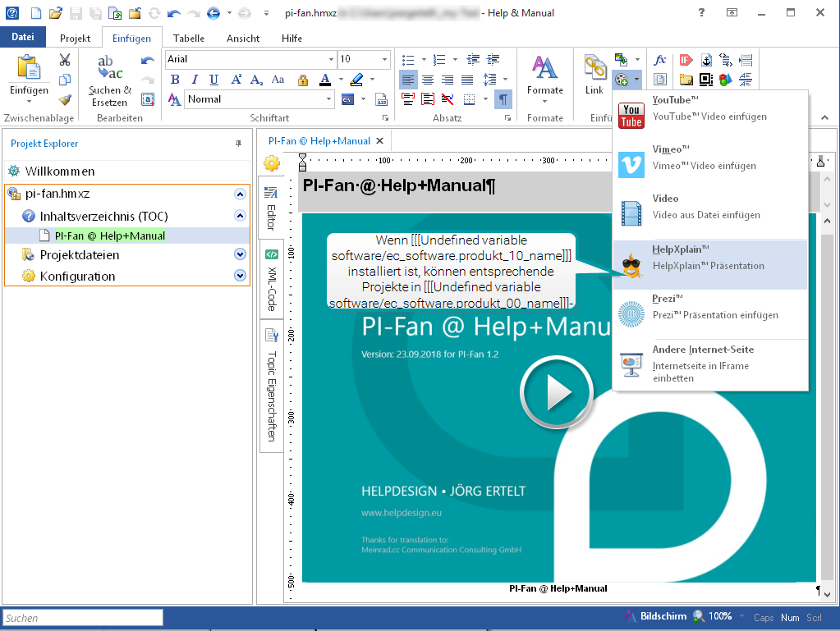Switch to the Tabelle ribbon tab
The height and width of the screenshot is (631, 840).
click(189, 38)
